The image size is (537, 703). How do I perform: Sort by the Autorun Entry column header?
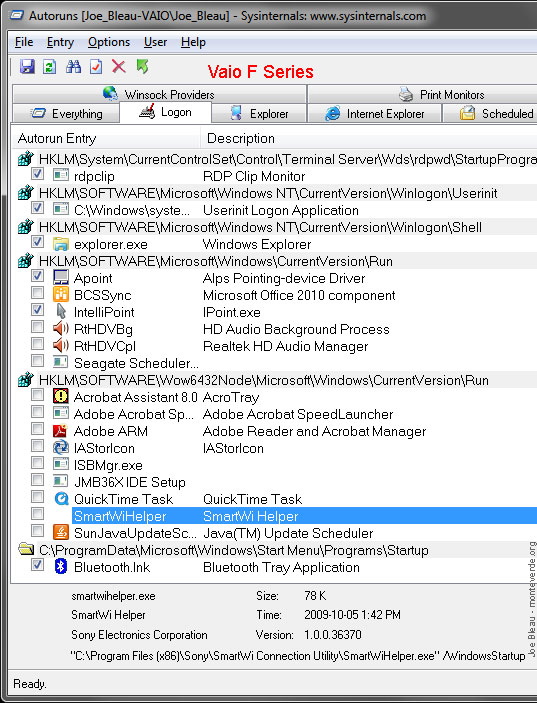pos(106,139)
